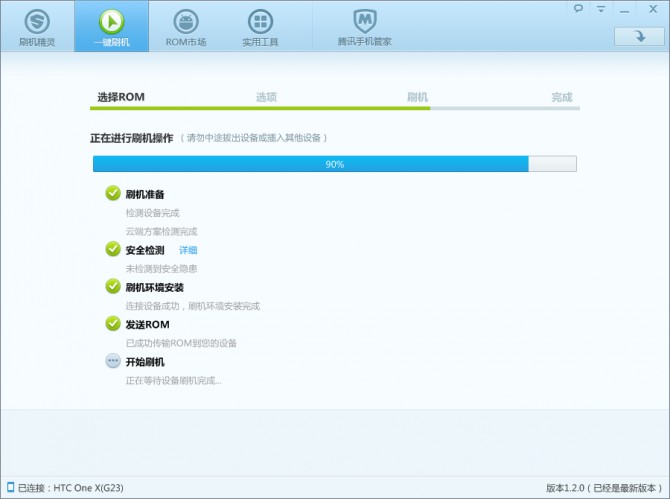Screen dimensions: 670x499
Task: Click the 刷机环境安装 heading
Action: click(154, 288)
